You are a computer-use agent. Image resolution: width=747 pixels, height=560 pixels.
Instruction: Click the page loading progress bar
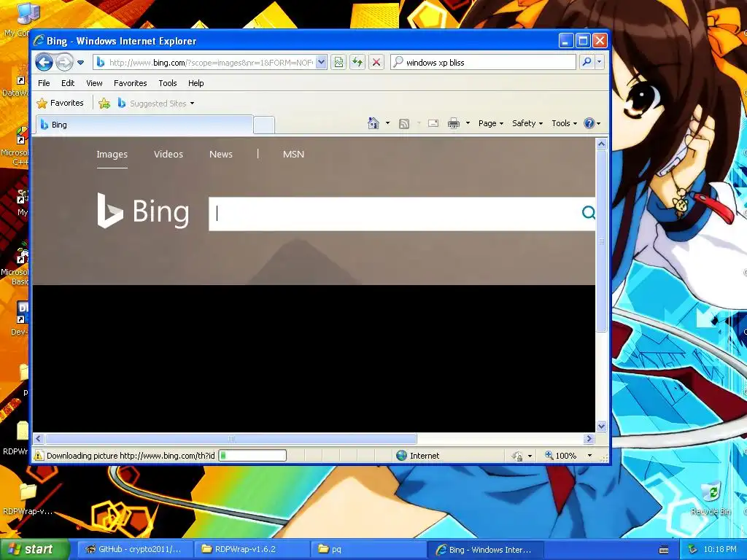[x=252, y=456]
